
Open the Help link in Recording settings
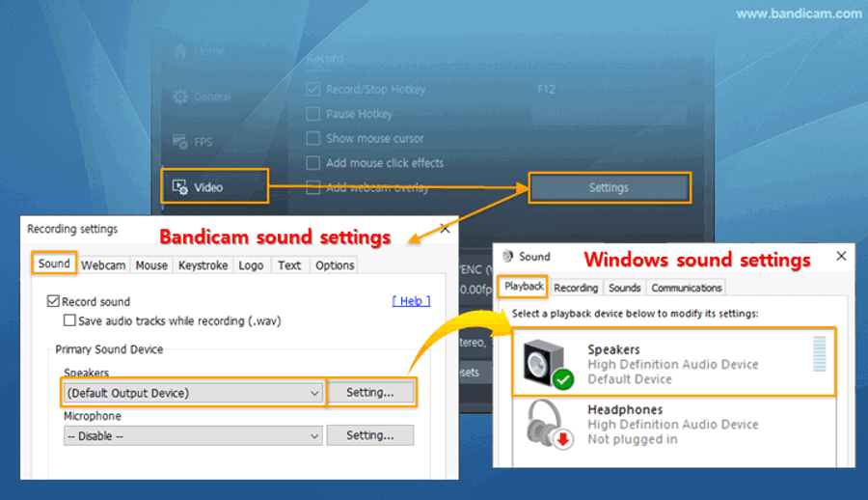411,301
